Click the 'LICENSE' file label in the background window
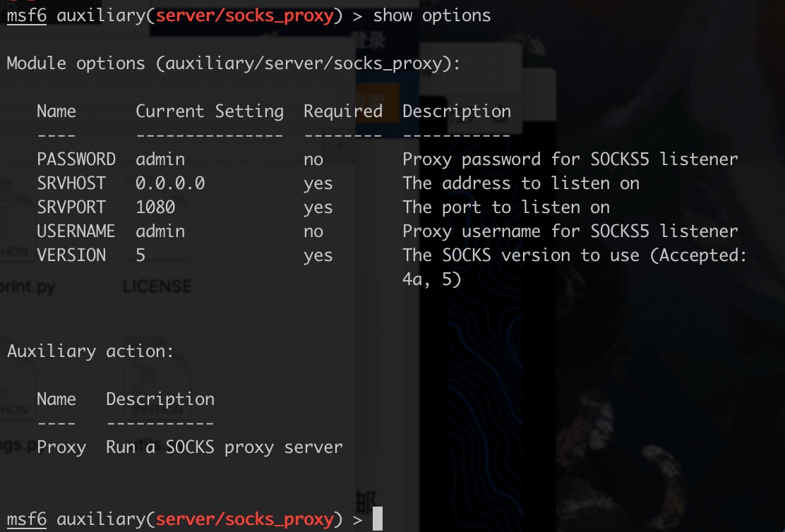Image resolution: width=785 pixels, height=532 pixels. click(157, 286)
